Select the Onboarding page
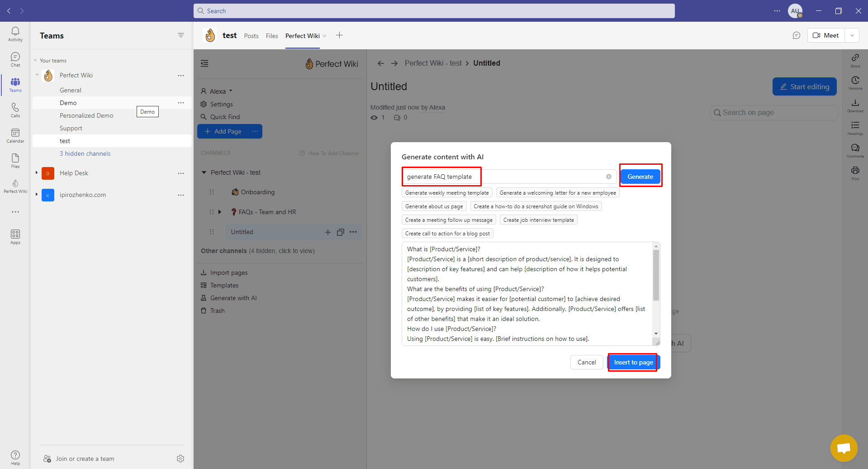This screenshot has width=868, height=469. point(253,192)
